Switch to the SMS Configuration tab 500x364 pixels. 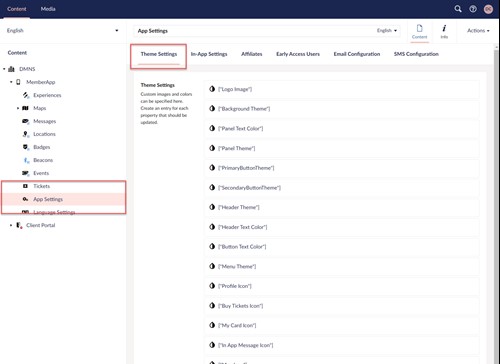pos(416,54)
